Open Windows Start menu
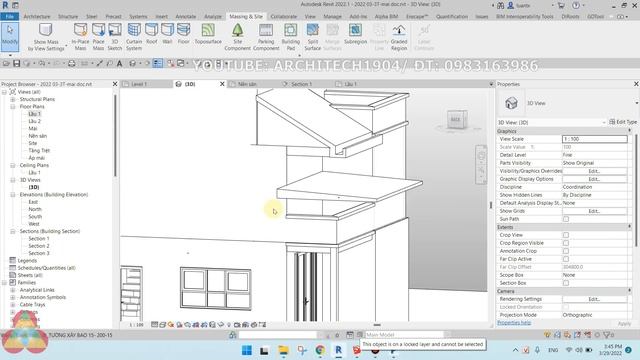This screenshot has height=360, width=640. point(247,350)
